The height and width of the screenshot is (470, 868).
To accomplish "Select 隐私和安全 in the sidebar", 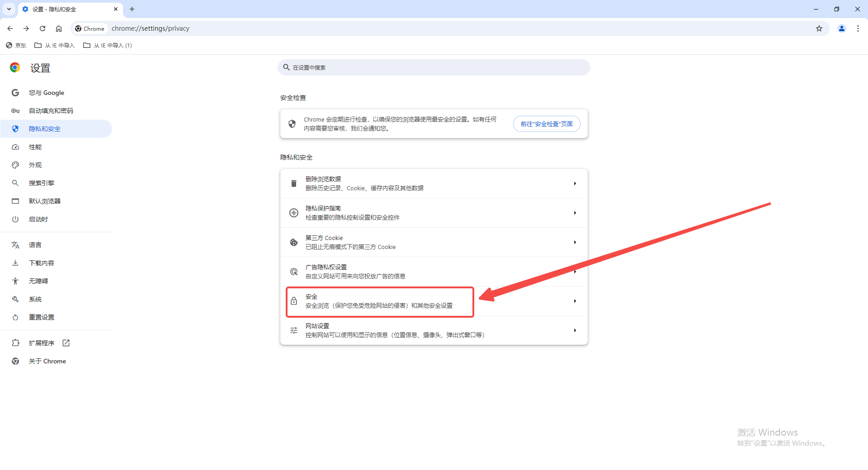I will pos(56,129).
